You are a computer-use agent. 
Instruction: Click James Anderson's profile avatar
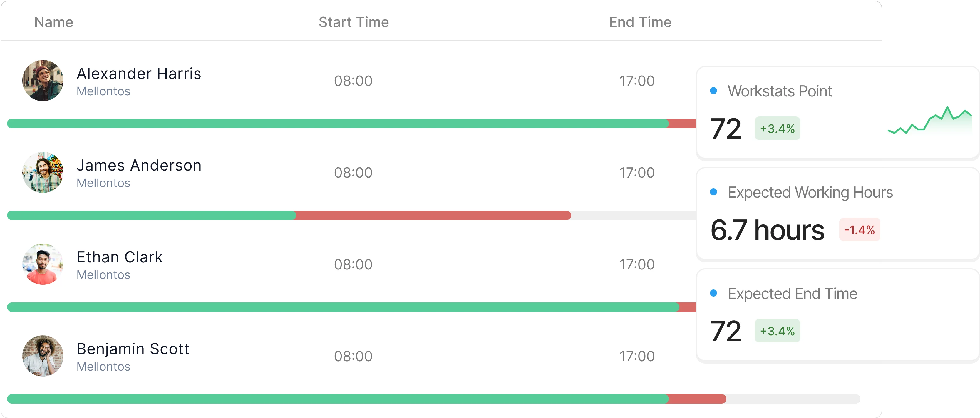coord(43,172)
